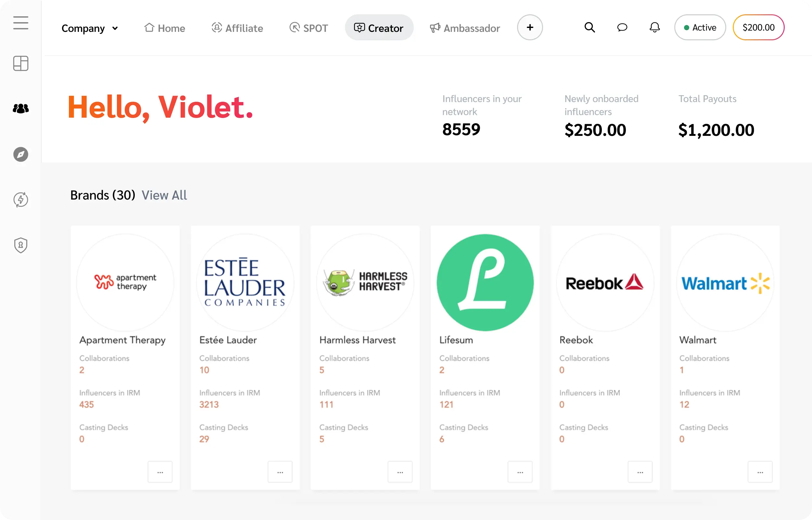This screenshot has width=812, height=520.
Task: Click the View All brands link
Action: point(164,195)
